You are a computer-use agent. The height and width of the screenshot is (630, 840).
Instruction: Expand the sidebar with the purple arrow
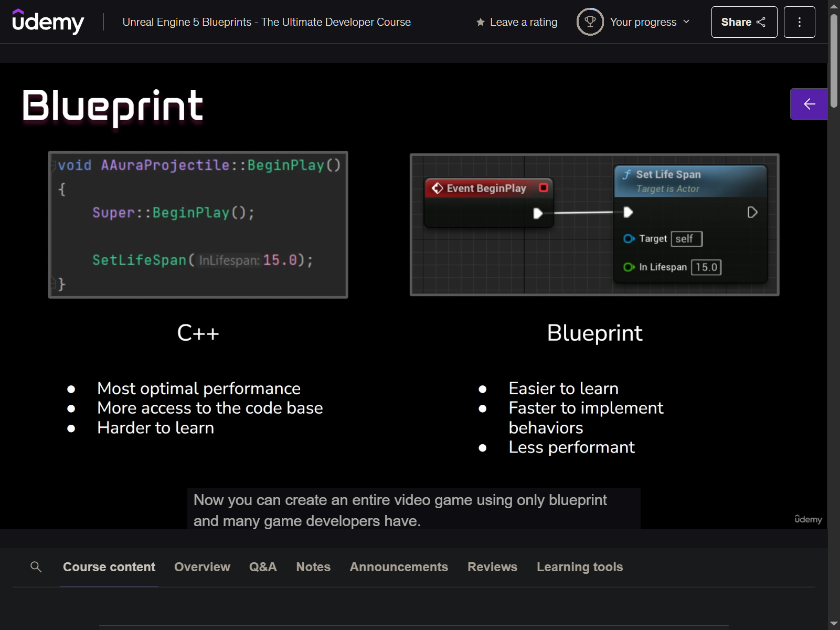pyautogui.click(x=809, y=104)
